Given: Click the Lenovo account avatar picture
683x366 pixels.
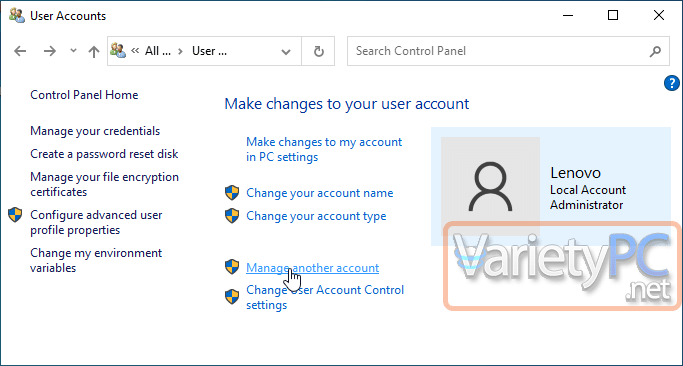Looking at the screenshot, I should (490, 186).
